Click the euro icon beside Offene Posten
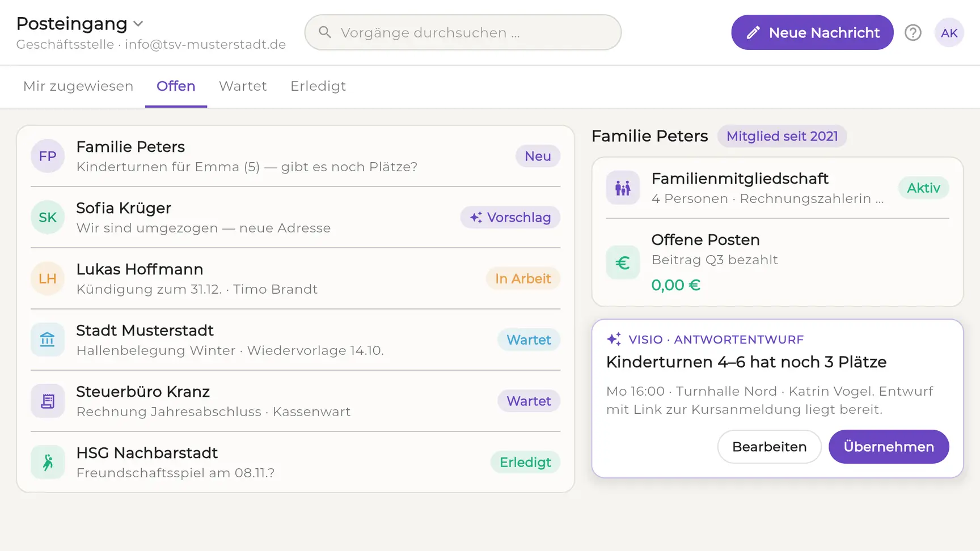Screen dimensions: 980x551 623,262
